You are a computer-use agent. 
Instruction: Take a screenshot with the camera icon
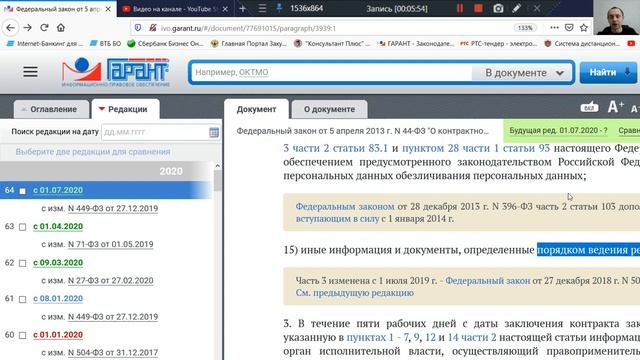tap(498, 8)
